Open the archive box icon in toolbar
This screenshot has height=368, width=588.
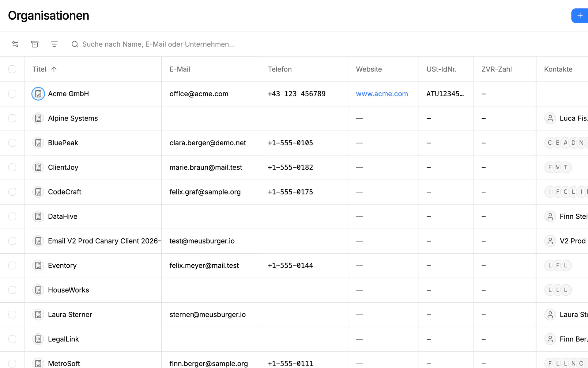pyautogui.click(x=35, y=44)
